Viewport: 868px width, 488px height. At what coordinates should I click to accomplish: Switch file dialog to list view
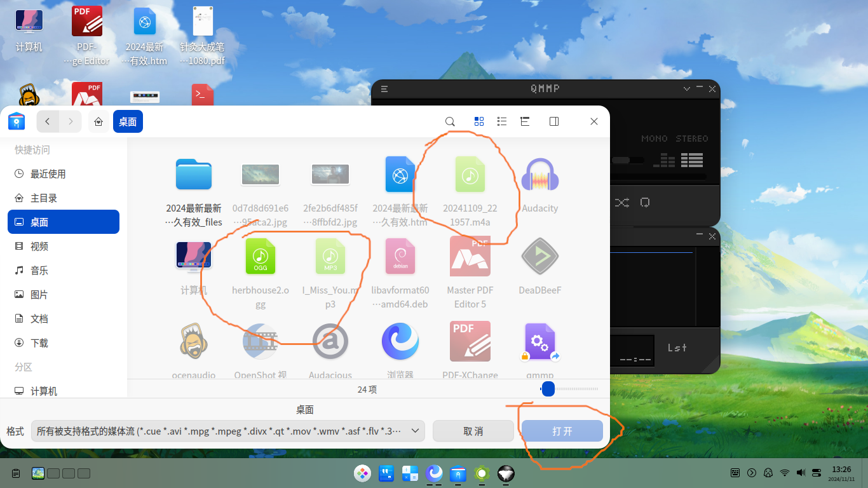click(502, 121)
